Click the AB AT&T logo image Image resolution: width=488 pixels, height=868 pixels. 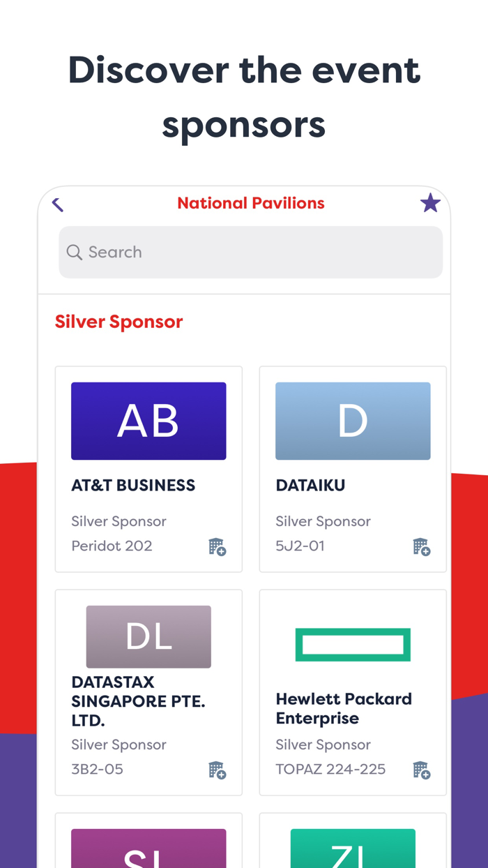[148, 421]
